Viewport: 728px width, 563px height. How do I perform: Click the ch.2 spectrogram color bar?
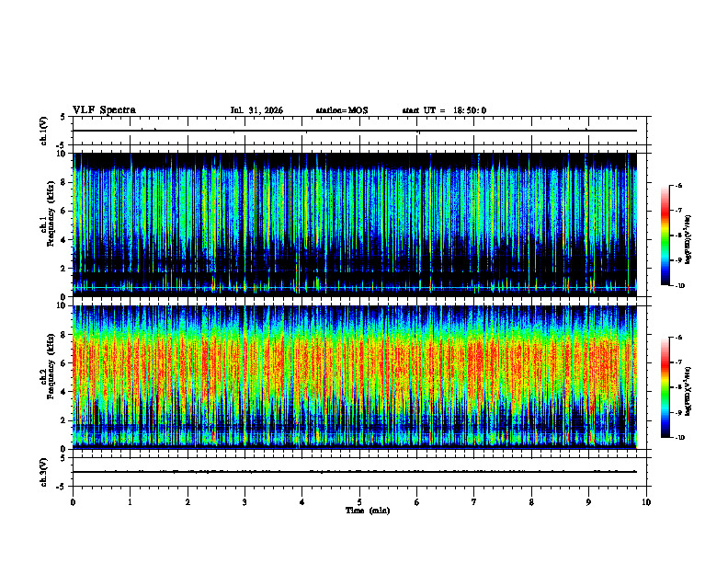coord(665,387)
